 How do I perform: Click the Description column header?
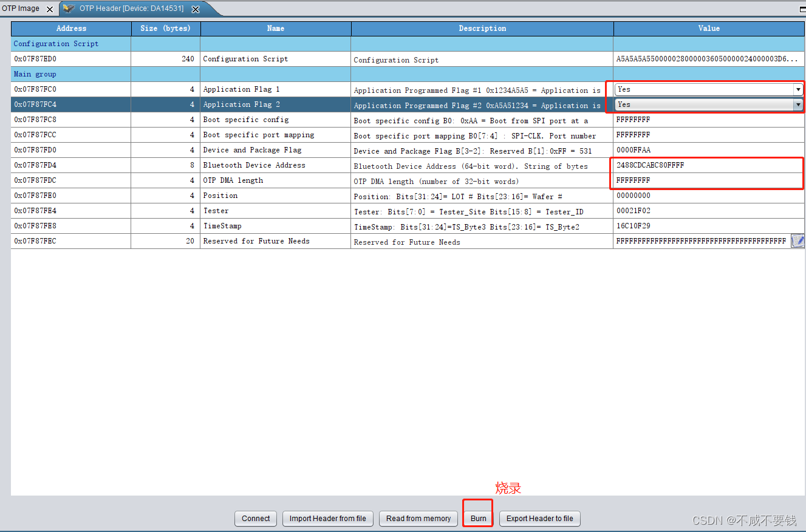pyautogui.click(x=482, y=29)
